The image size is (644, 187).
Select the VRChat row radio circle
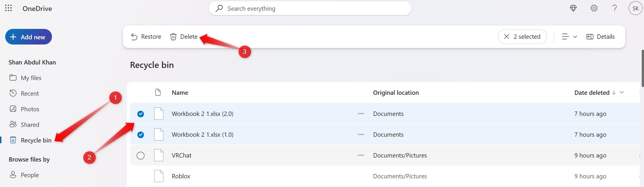click(141, 155)
